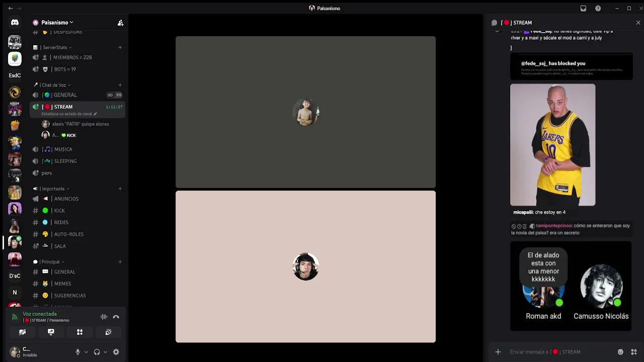
Task: Click the plus attach icon in the message box
Action: (x=498, y=352)
